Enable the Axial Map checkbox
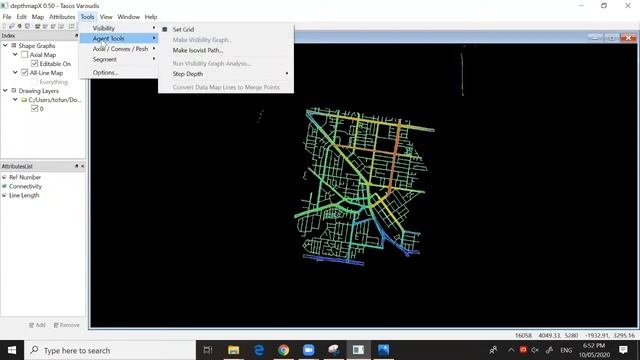Screen dimensions: 640x360 tap(24, 55)
